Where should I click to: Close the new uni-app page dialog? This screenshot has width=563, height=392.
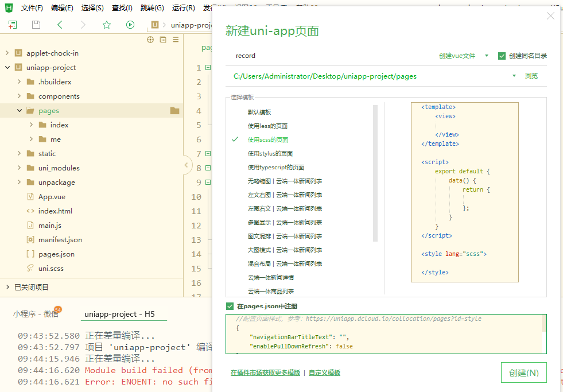(550, 16)
